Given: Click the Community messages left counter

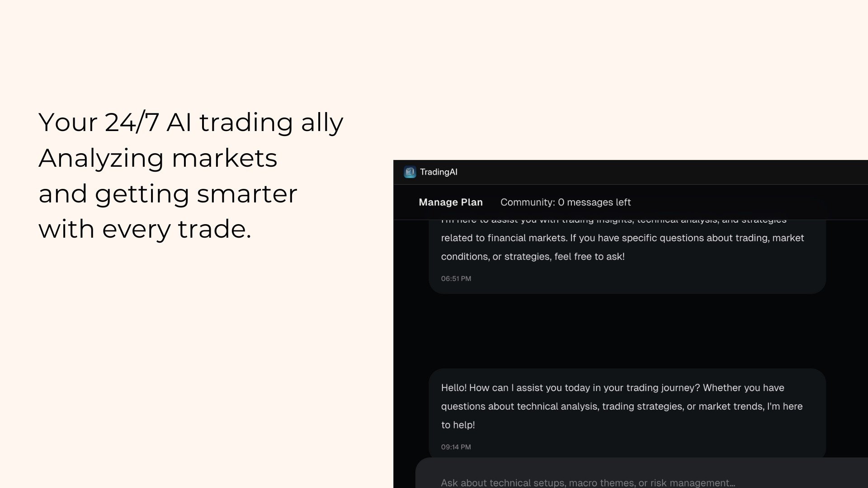Looking at the screenshot, I should coord(565,202).
